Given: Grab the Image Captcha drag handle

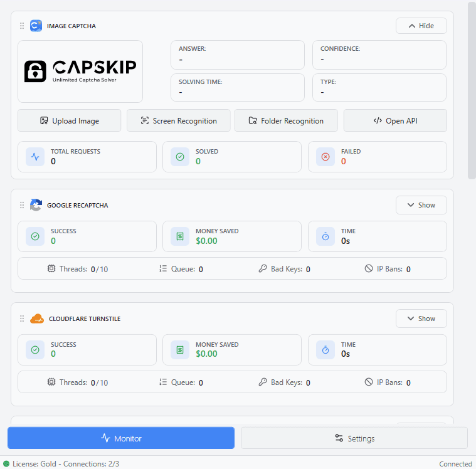Looking at the screenshot, I should click(22, 26).
